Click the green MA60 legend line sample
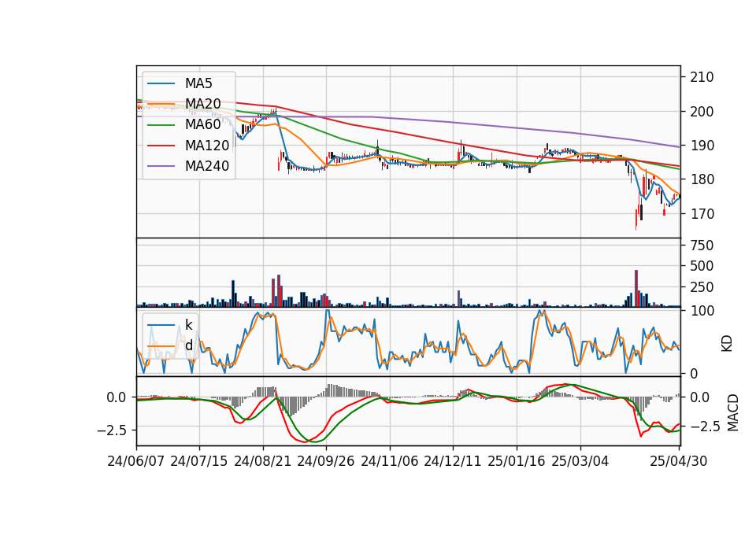 tap(161, 125)
